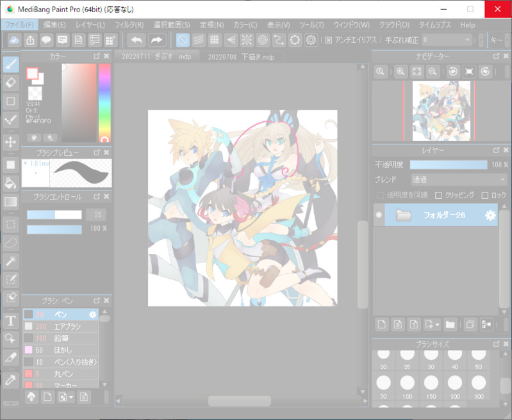The width and height of the screenshot is (512, 420).
Task: Adjust the layer 不透明度 slider
Action: [x=449, y=165]
